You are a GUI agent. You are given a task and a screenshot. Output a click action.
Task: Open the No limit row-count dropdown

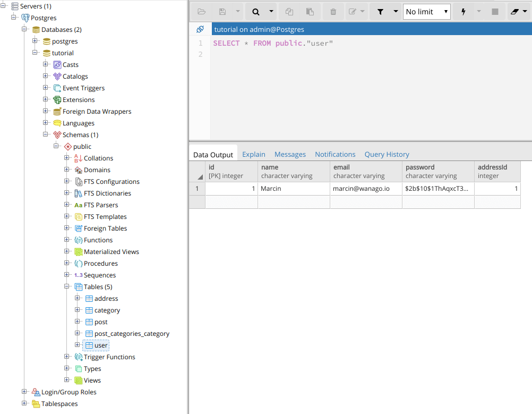click(426, 11)
